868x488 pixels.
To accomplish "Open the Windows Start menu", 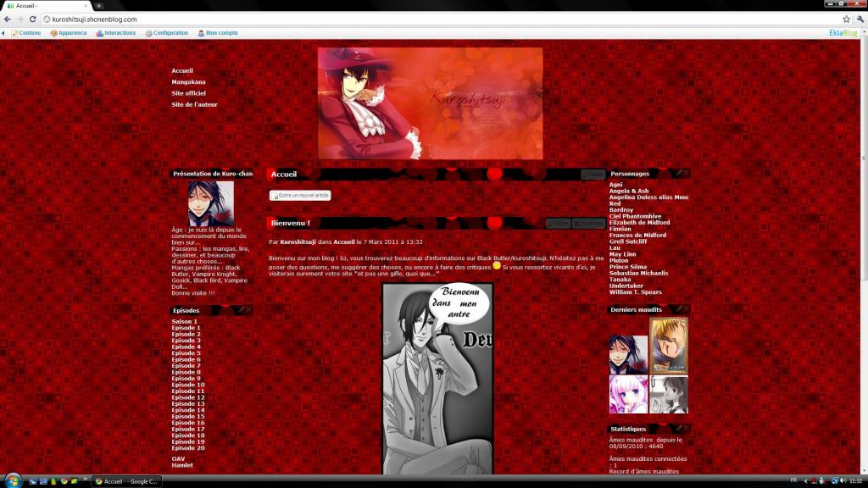I will [12, 481].
